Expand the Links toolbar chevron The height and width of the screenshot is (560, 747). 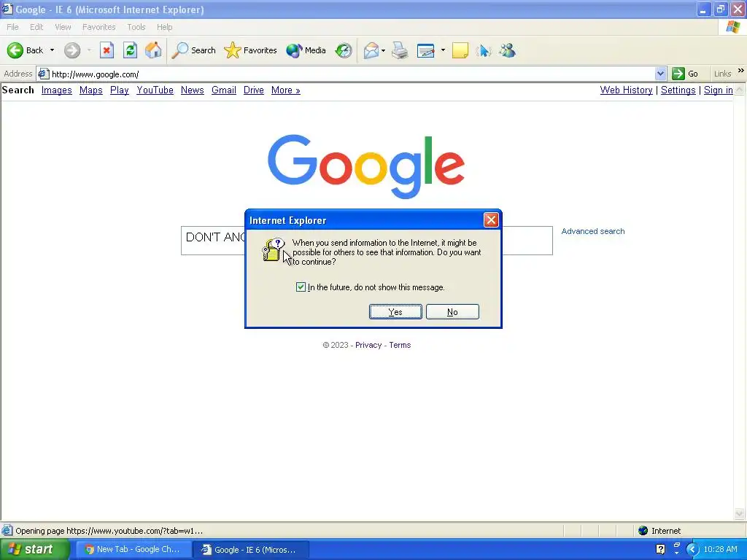(x=741, y=71)
